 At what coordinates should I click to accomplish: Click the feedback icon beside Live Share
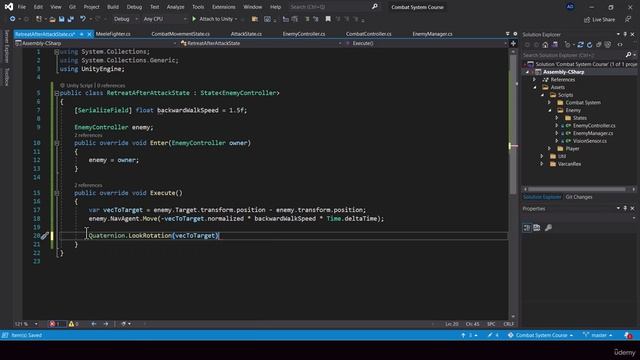(x=628, y=20)
